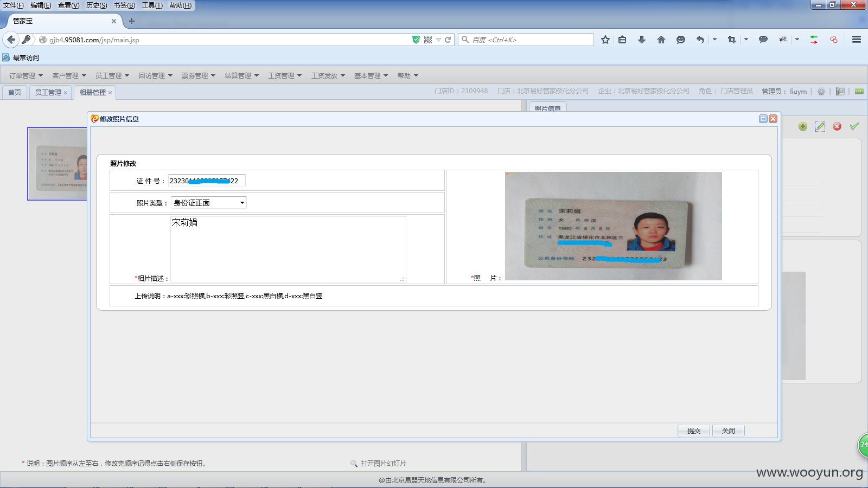Click the browser URL address field
This screenshot has height=488, width=868.
click(228, 40)
